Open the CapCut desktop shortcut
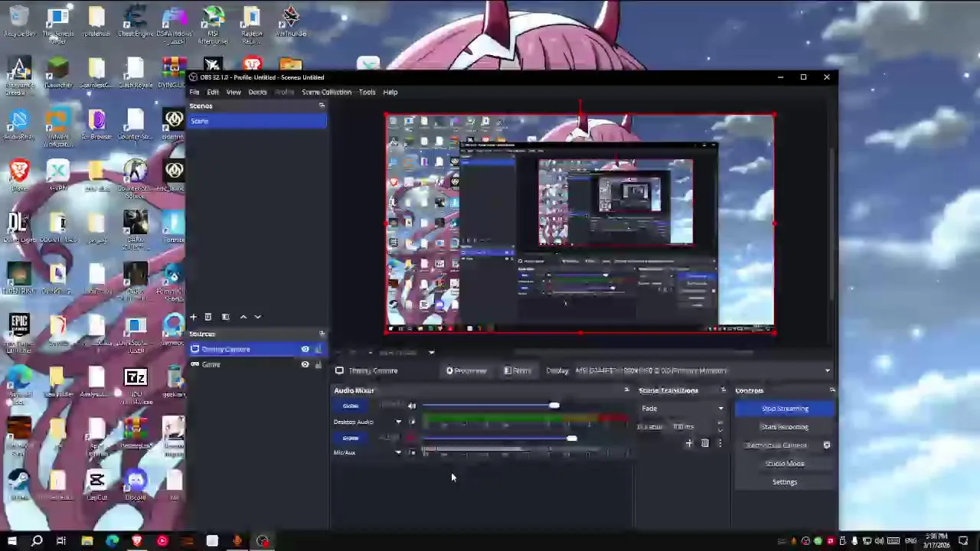980x551 pixels. pyautogui.click(x=96, y=485)
